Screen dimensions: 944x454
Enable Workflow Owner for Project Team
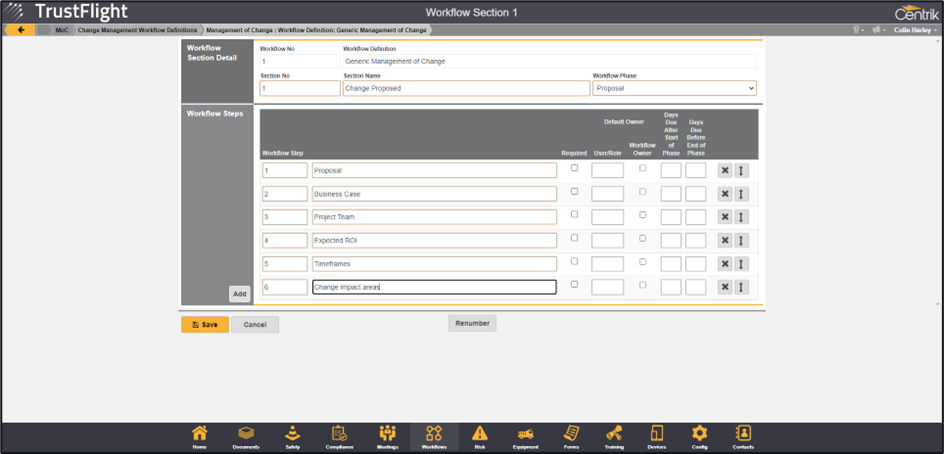(x=642, y=215)
